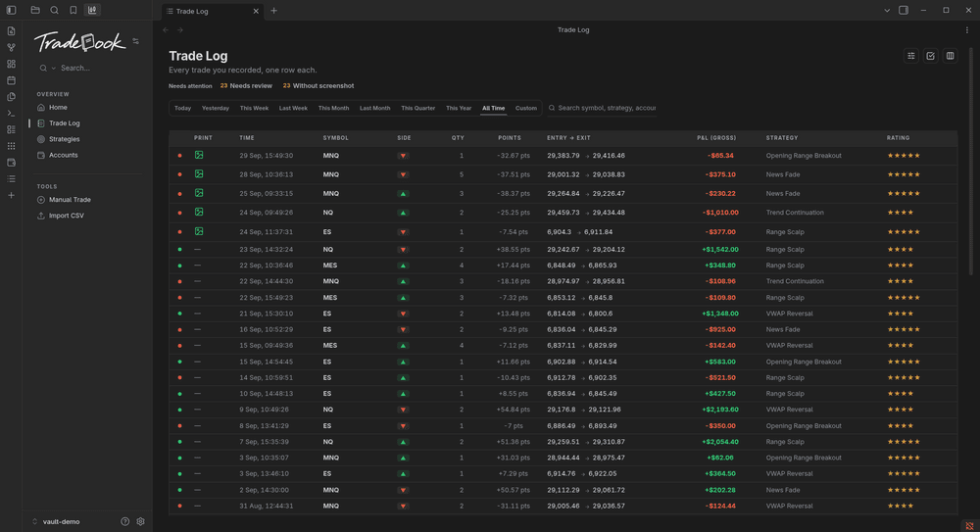Select the This Week date range tab
The image size is (980, 532).
tap(254, 108)
